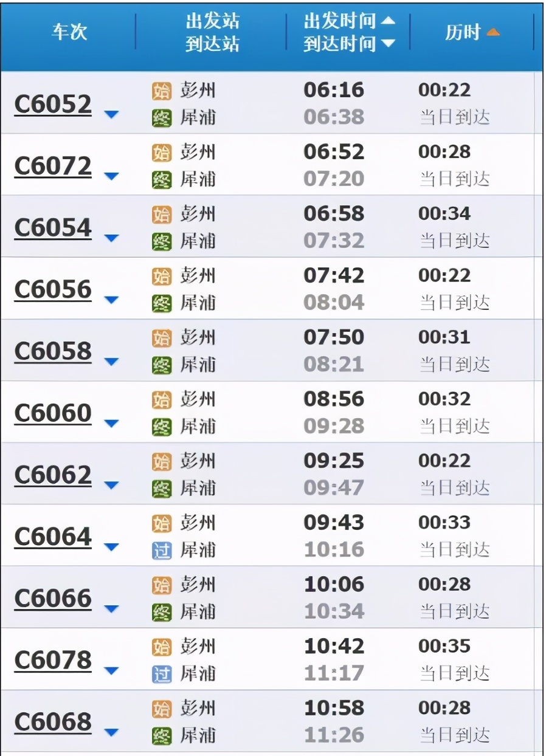Open train number link C6064
The image size is (546, 756).
tap(53, 537)
